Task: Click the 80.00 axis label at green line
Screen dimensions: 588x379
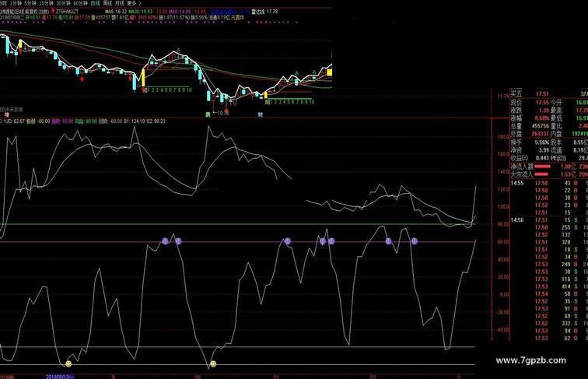Action: tap(503, 224)
